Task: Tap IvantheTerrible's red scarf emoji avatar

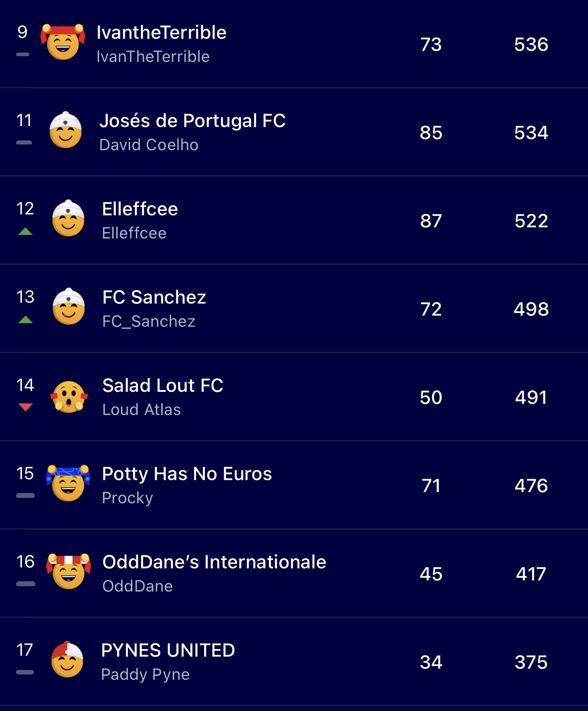Action: 63,42
